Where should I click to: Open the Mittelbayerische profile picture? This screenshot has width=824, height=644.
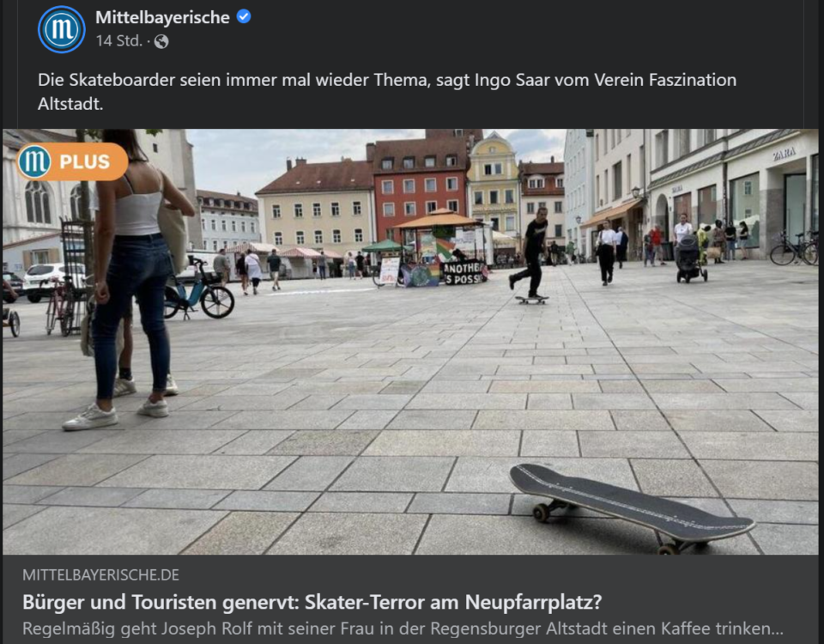click(x=62, y=29)
